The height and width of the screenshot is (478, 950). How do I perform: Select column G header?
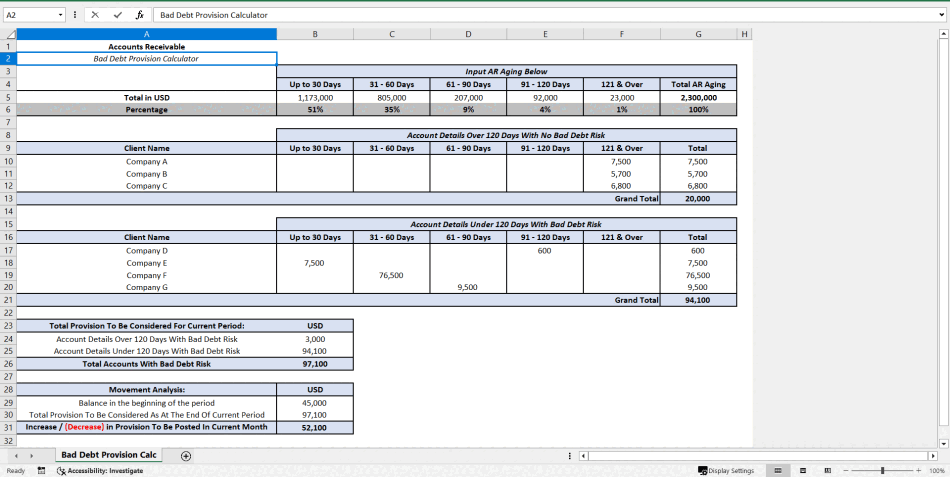point(699,35)
